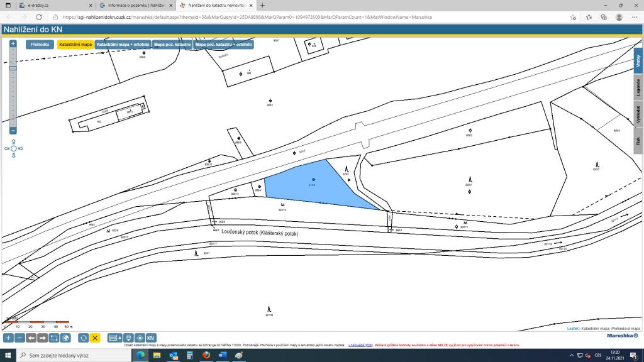
Task: Add this page to favorites
Action: click(x=573, y=17)
